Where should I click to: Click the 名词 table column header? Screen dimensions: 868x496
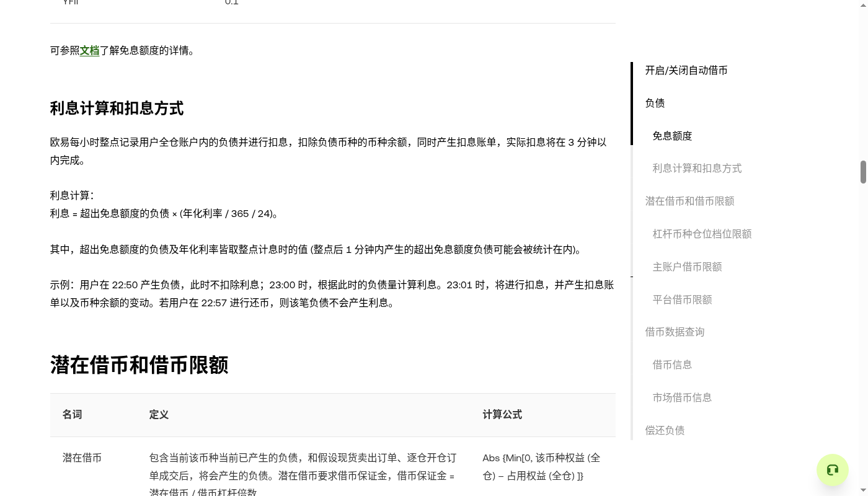(73, 415)
